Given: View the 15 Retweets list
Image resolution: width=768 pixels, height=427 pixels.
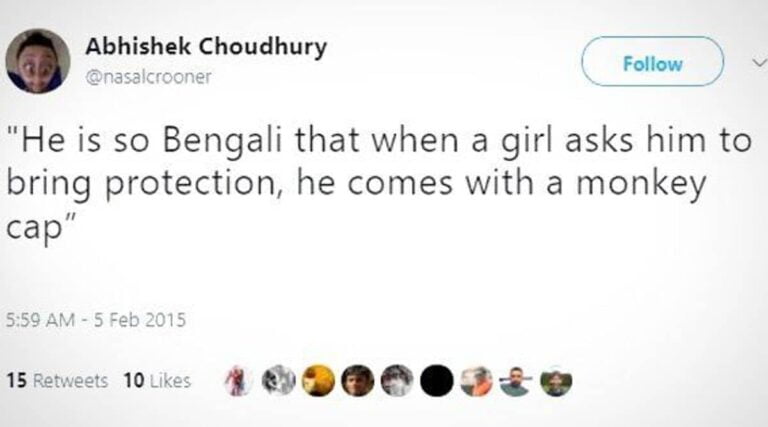Looking at the screenshot, I should click(x=57, y=380).
